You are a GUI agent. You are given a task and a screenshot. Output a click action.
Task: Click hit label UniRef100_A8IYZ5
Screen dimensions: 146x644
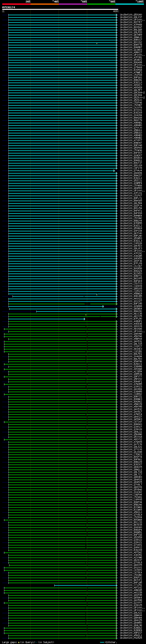tap(131, 316)
